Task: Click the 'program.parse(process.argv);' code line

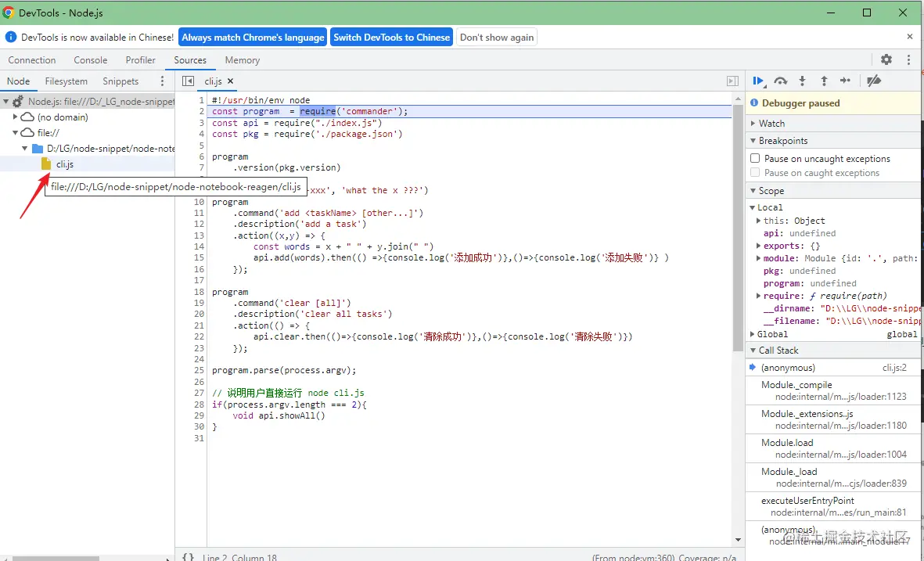Action: [284, 371]
